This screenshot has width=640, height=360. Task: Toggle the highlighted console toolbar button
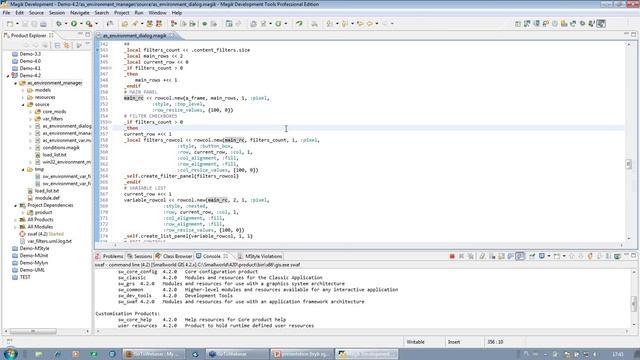coord(520,256)
